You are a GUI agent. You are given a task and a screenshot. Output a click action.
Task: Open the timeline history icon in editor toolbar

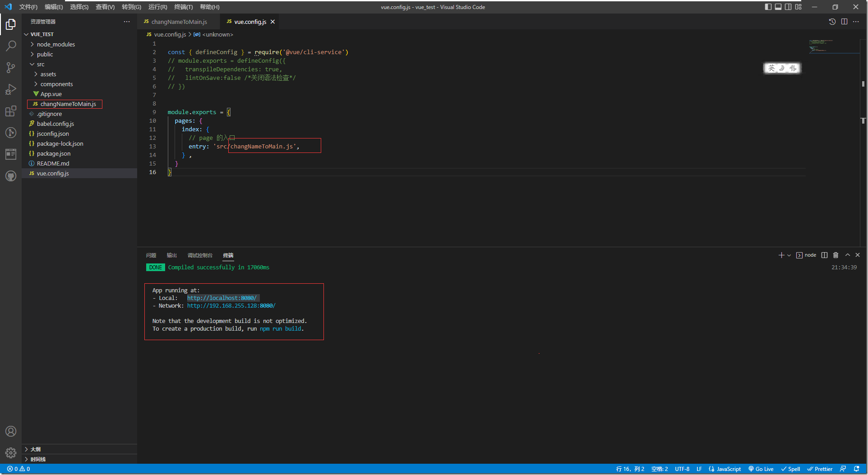coord(832,22)
